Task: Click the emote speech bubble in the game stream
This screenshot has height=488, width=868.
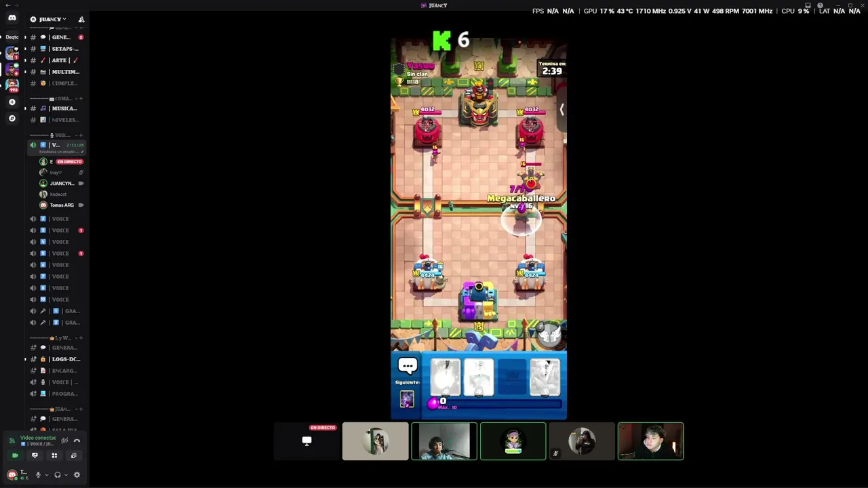Action: coord(408,366)
